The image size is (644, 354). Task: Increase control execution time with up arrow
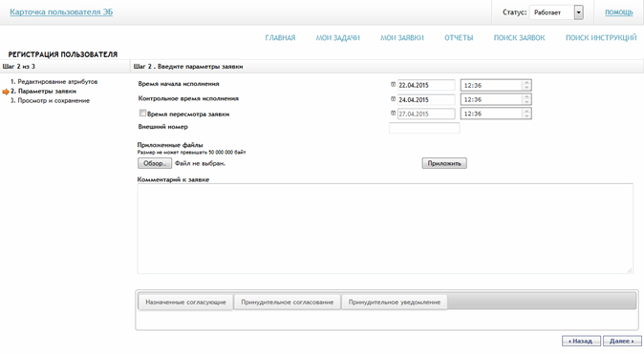coord(526,97)
